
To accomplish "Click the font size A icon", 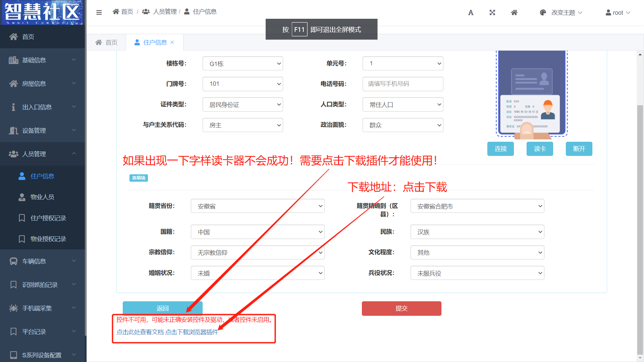I will click(x=471, y=12).
